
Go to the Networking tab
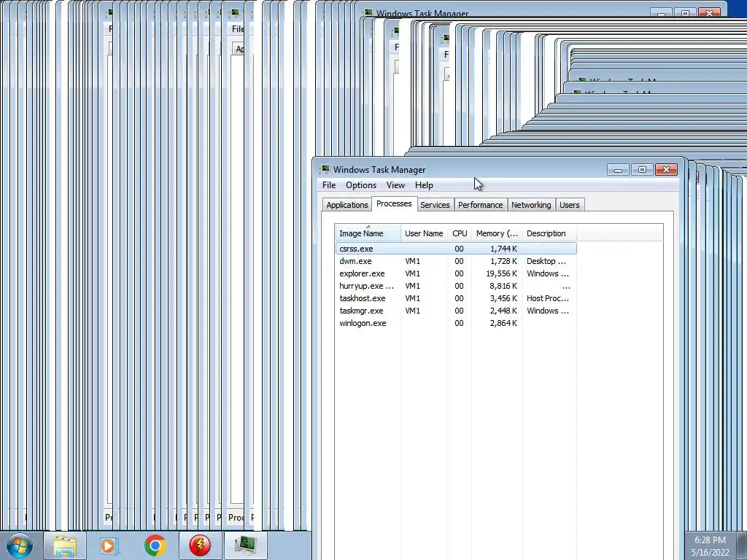point(531,205)
